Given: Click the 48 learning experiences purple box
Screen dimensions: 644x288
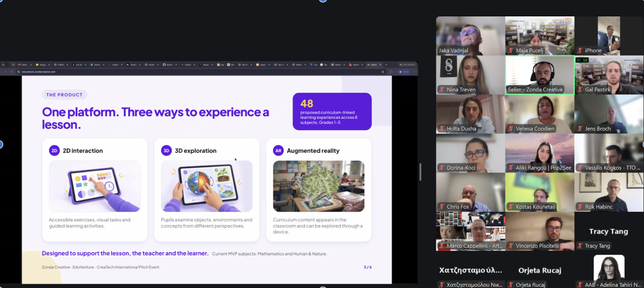Looking at the screenshot, I should pyautogui.click(x=332, y=111).
